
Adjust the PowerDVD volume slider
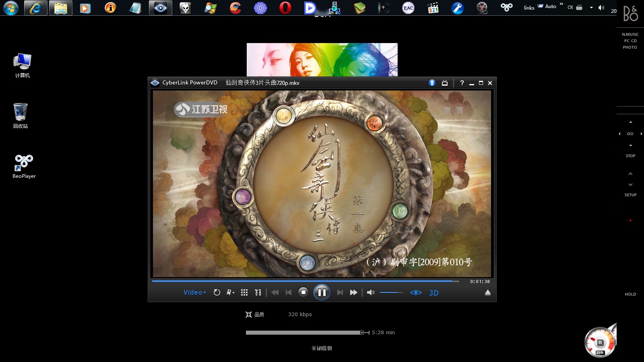(x=391, y=292)
